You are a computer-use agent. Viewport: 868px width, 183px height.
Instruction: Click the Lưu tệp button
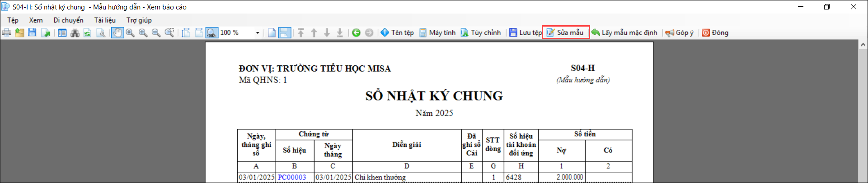pyautogui.click(x=525, y=32)
